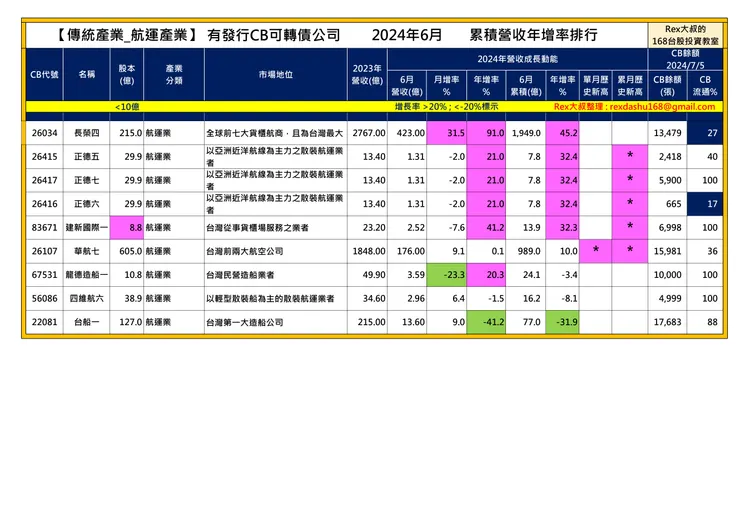Click the name cell 長榮四
This screenshot has width=740, height=523.
tap(86, 133)
